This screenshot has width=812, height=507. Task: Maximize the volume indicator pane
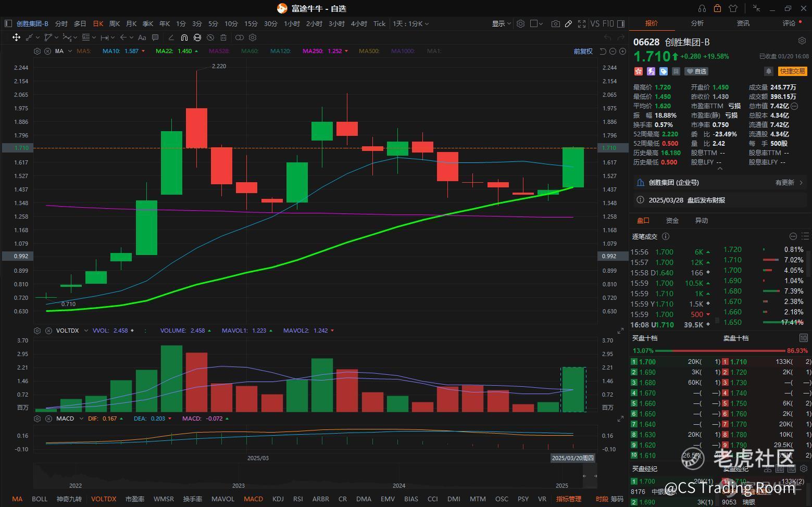coord(620,331)
